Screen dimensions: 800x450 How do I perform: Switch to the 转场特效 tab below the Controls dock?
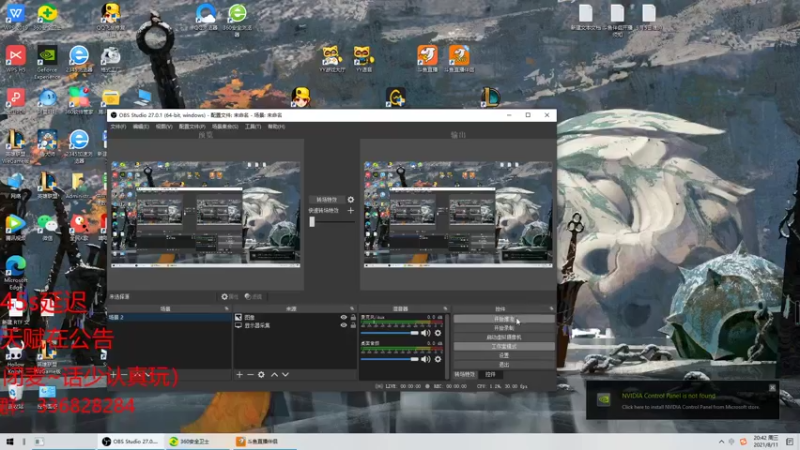click(464, 374)
